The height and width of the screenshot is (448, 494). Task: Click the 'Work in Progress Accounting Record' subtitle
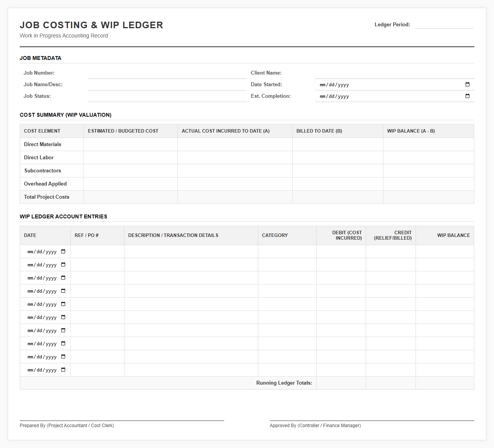point(64,36)
